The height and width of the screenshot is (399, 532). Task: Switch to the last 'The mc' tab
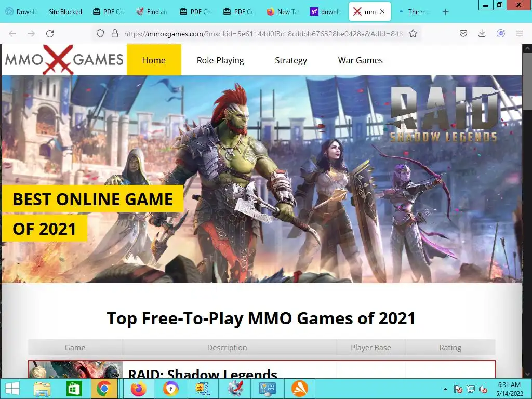(x=415, y=12)
